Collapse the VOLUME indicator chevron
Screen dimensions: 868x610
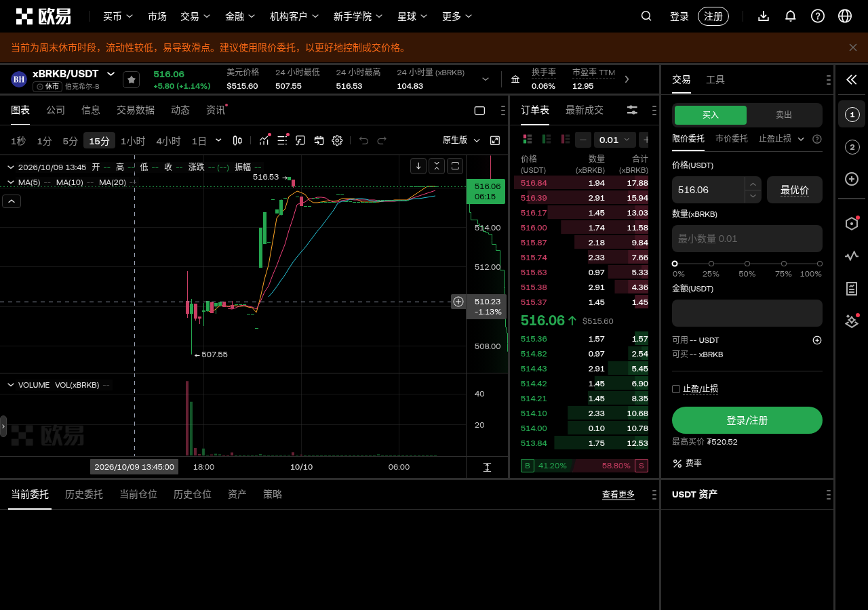[x=11, y=384]
